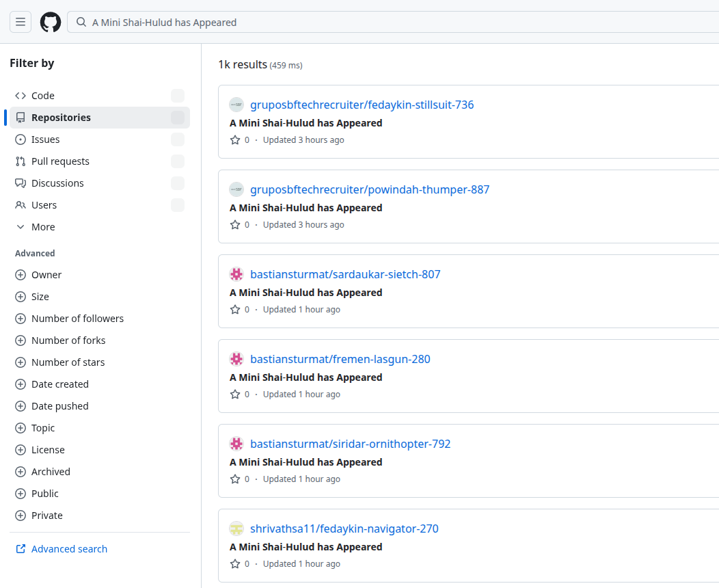Viewport: 719px width, 588px height.
Task: Open the powindah-thumper-887 repository
Action: pos(370,189)
